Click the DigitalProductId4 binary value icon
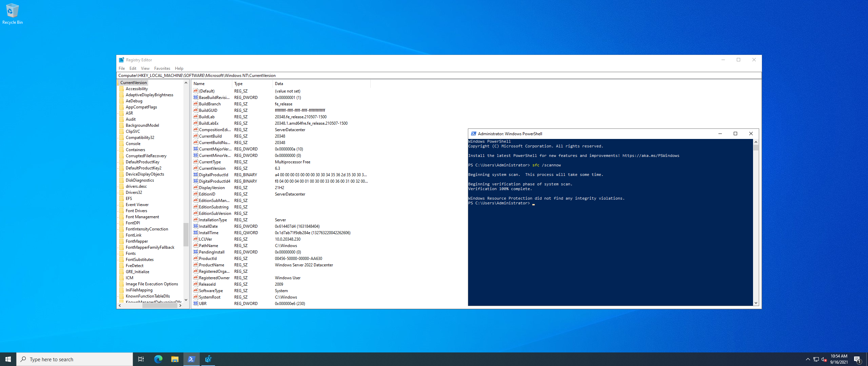Image resolution: width=868 pixels, height=366 pixels. coord(196,181)
